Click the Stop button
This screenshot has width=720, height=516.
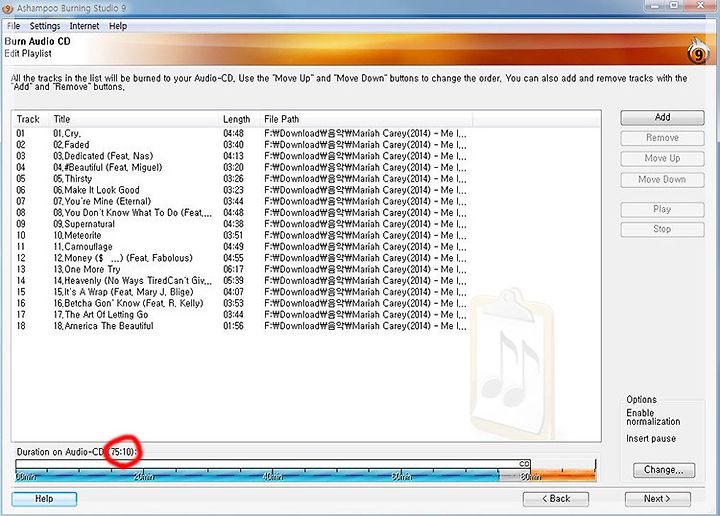(662, 229)
